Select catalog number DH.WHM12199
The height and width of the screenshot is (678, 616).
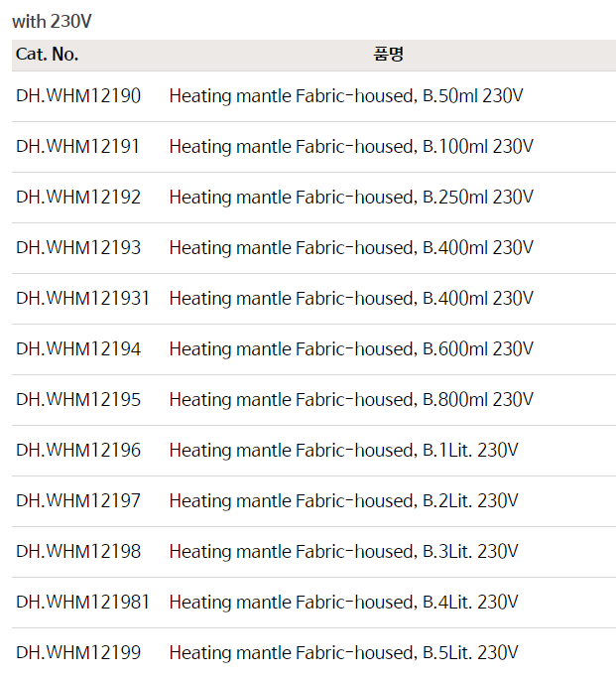pyautogui.click(x=78, y=653)
